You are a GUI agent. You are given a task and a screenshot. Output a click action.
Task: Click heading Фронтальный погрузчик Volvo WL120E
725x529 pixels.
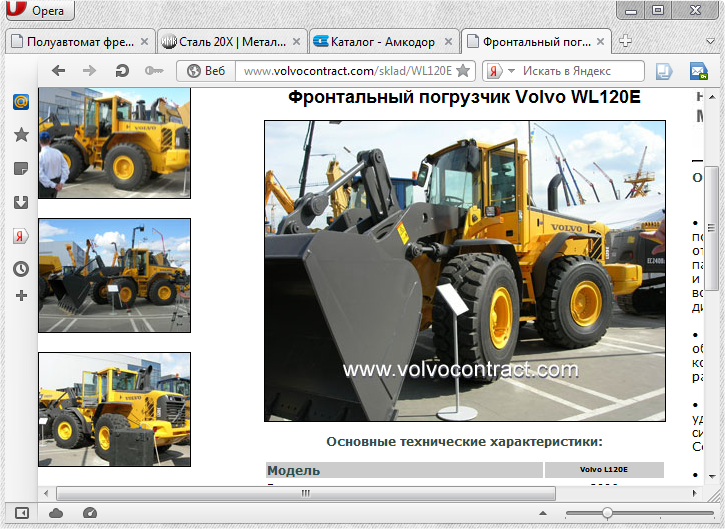point(464,97)
